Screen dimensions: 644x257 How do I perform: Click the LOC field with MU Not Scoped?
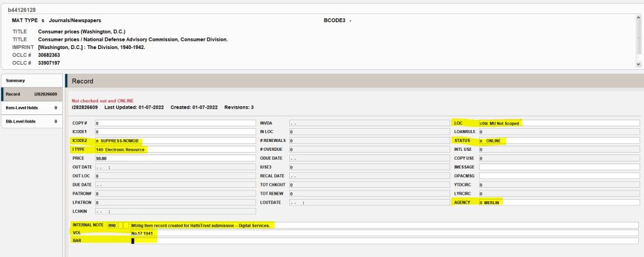[x=558, y=123]
